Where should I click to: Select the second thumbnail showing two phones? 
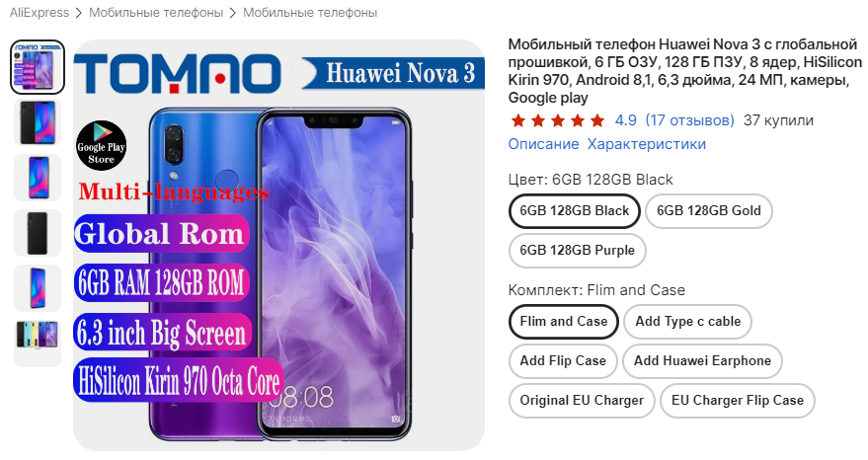[38, 122]
